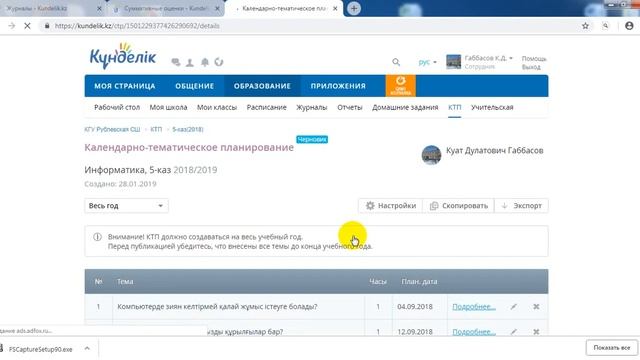This screenshot has height=360, width=640.
Task: Follow the КТП breadcrumb link
Action: [156, 129]
